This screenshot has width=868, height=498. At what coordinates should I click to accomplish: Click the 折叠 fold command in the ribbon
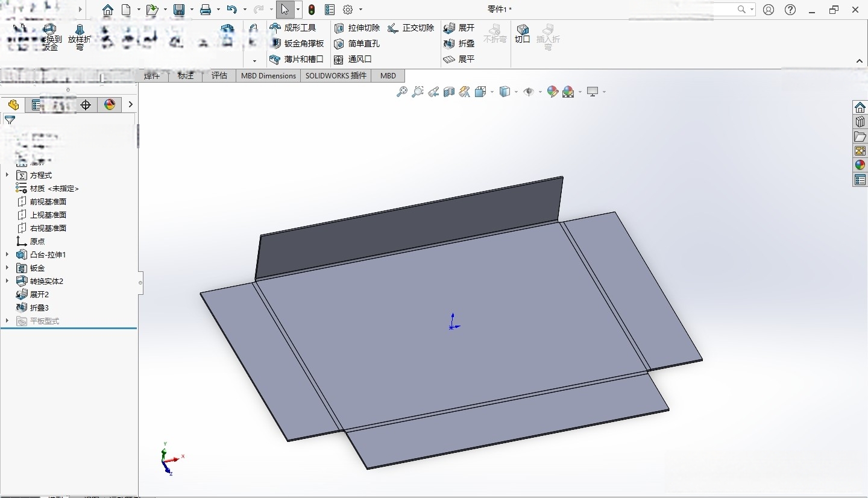click(x=459, y=43)
